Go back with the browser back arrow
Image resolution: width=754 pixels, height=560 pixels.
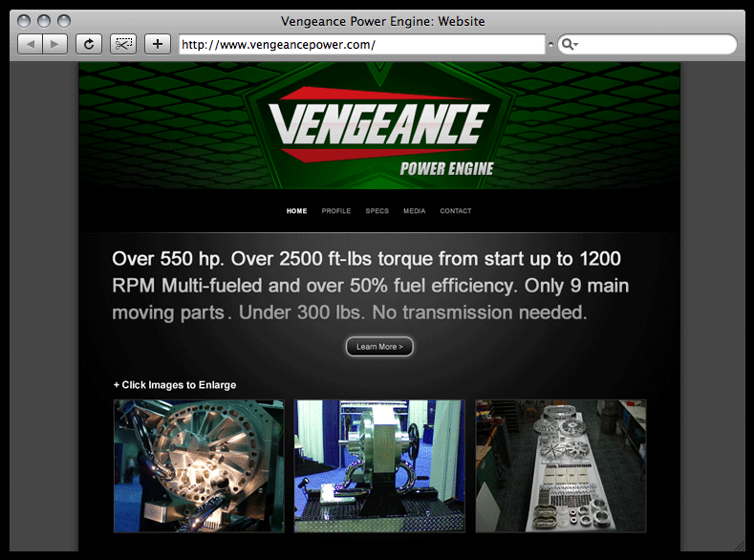point(30,44)
